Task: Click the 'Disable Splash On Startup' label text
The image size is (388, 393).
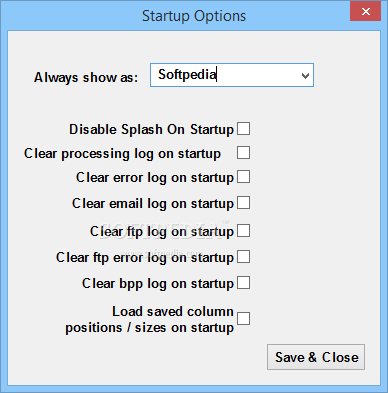Action: (152, 130)
